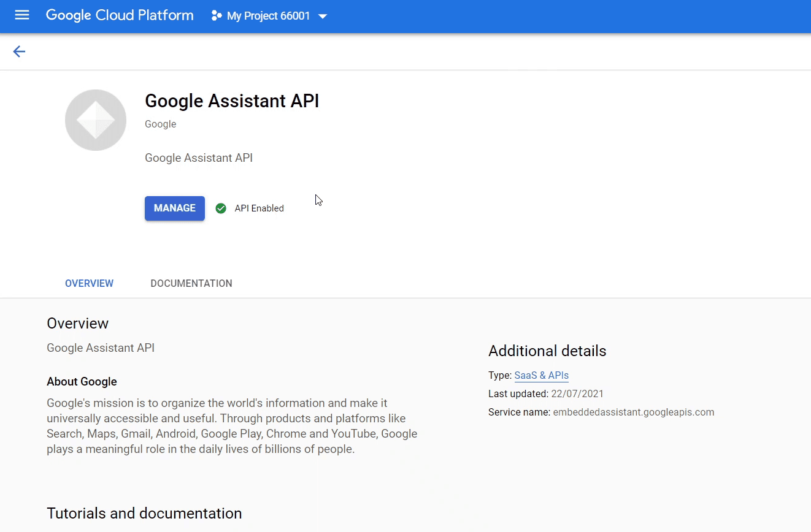
Task: Click the API Enabled status text
Action: (x=259, y=208)
